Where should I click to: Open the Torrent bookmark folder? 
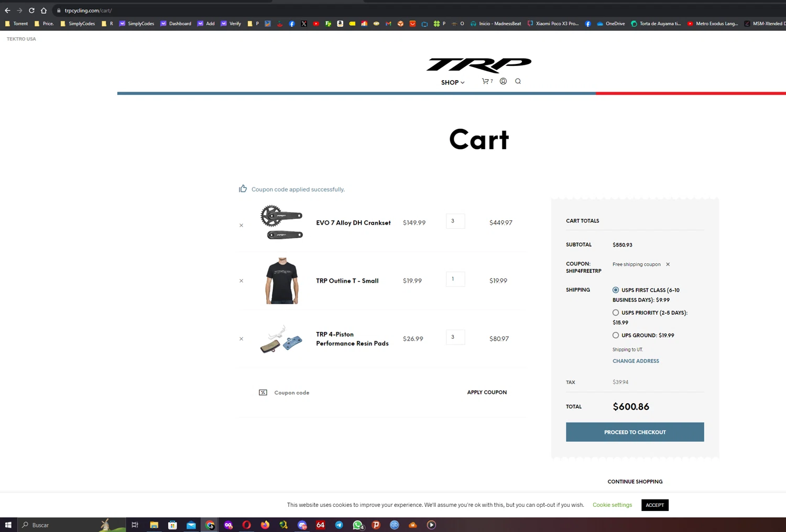pyautogui.click(x=16, y=24)
